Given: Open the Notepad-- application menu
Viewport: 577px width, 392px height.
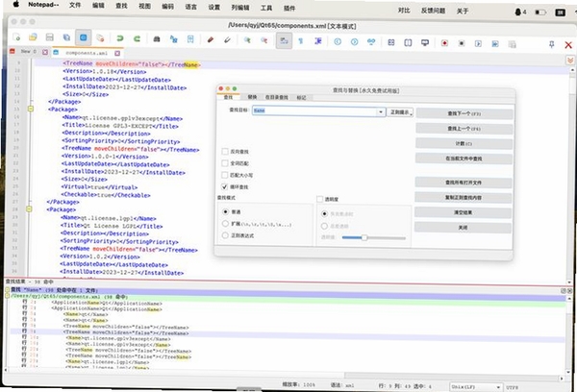Looking at the screenshot, I should point(43,5).
